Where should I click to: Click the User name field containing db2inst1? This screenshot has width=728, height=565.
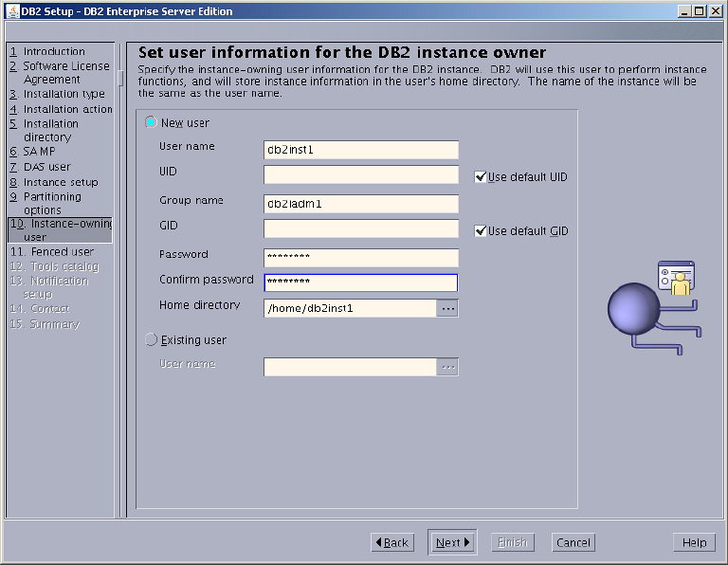click(x=361, y=150)
